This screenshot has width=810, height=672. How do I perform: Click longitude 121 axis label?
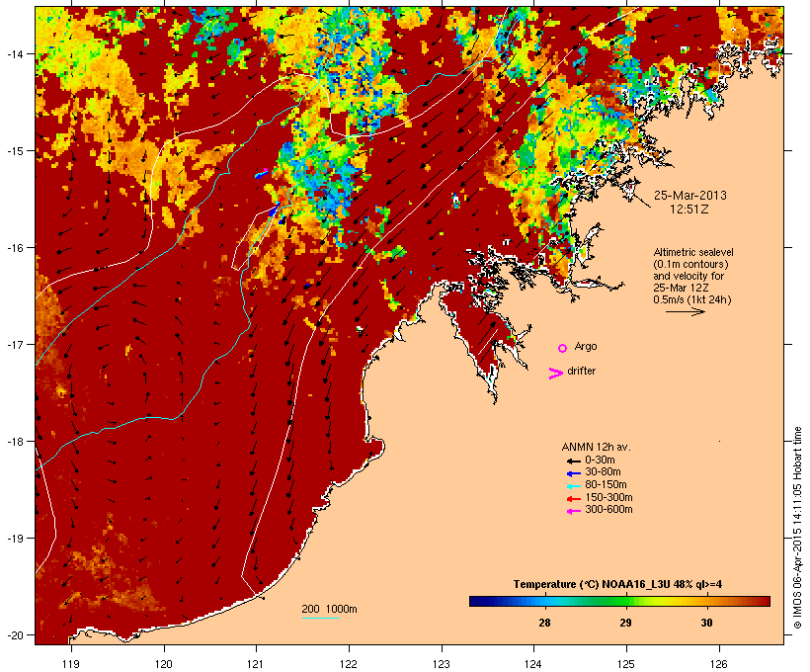coord(256,664)
